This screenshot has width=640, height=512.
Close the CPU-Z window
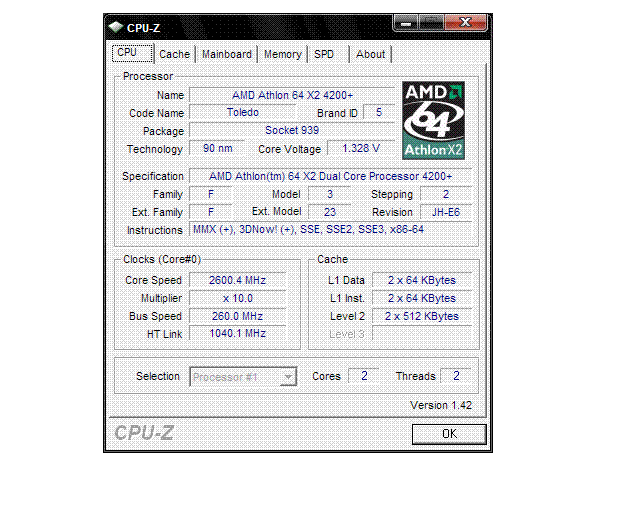[466, 23]
